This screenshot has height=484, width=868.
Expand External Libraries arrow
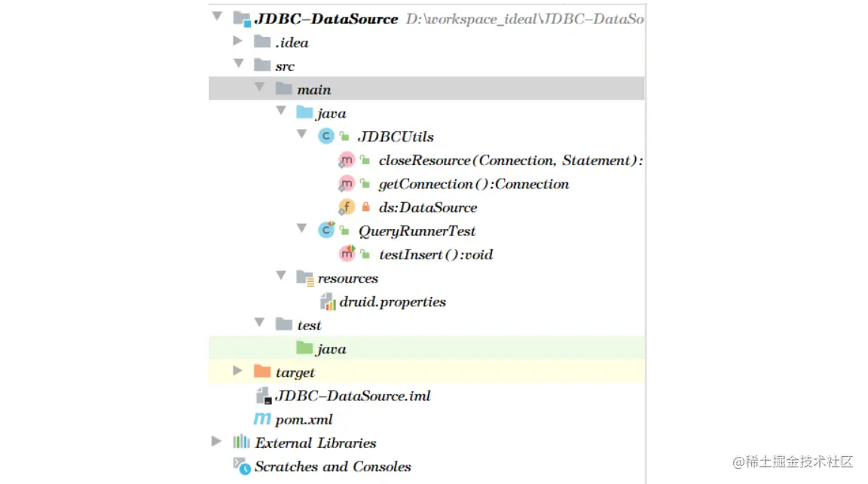pyautogui.click(x=216, y=441)
